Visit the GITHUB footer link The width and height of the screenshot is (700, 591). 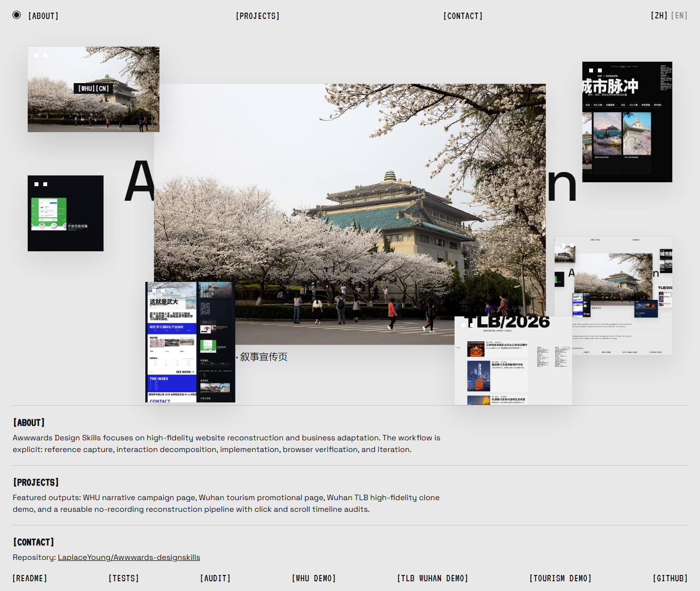pos(670,578)
